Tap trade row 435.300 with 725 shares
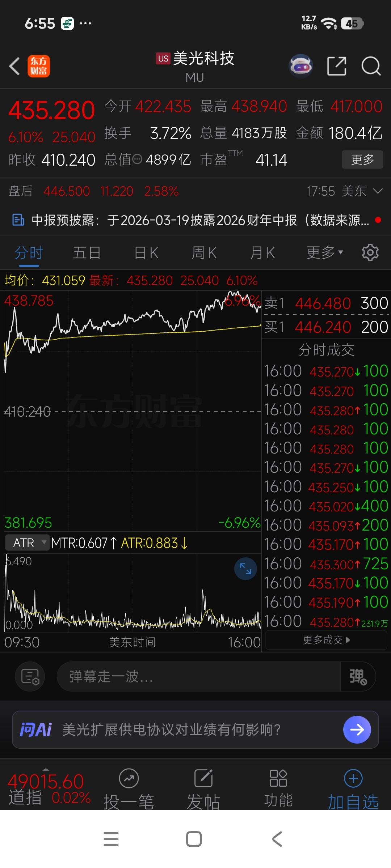Viewport: 391px width, 868px height. click(326, 563)
